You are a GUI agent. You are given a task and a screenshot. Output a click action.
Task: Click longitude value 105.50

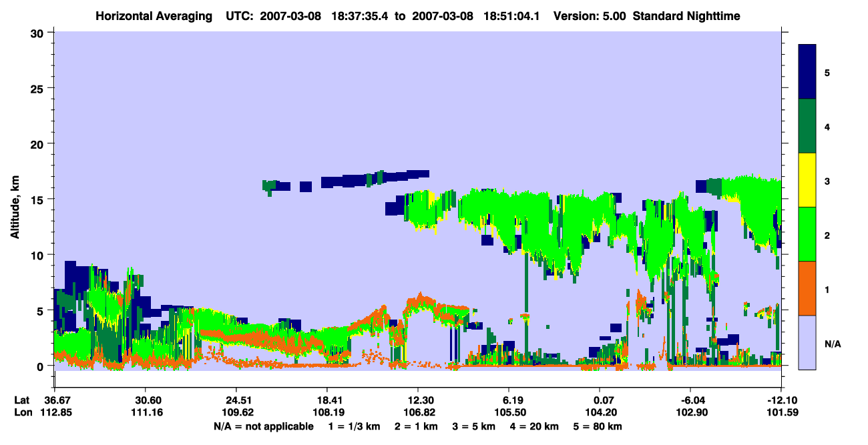[509, 412]
